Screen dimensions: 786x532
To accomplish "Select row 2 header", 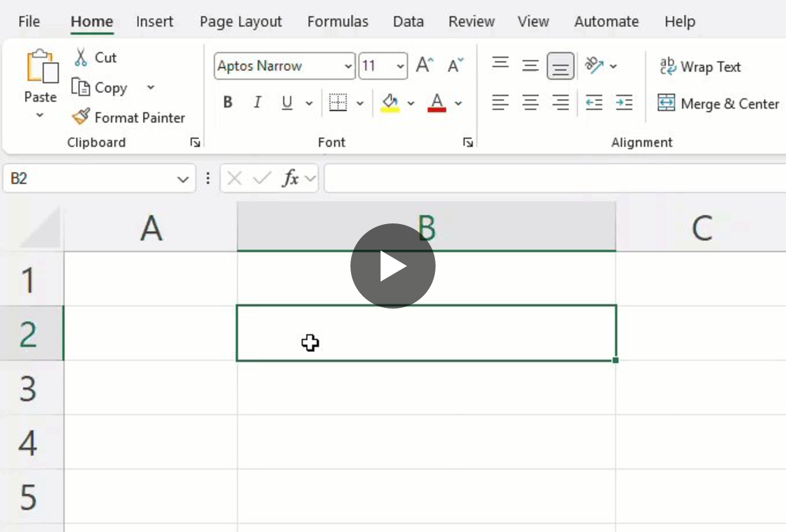I will pos(31,333).
